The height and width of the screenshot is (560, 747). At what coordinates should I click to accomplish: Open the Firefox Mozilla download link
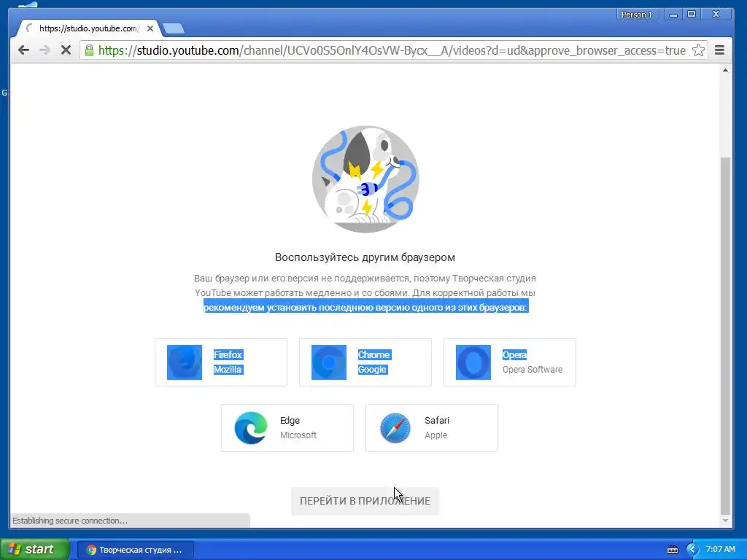click(x=221, y=362)
